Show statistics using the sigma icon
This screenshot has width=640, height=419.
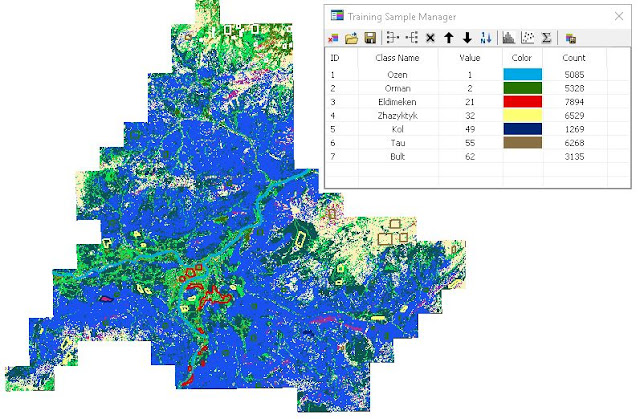tap(546, 38)
